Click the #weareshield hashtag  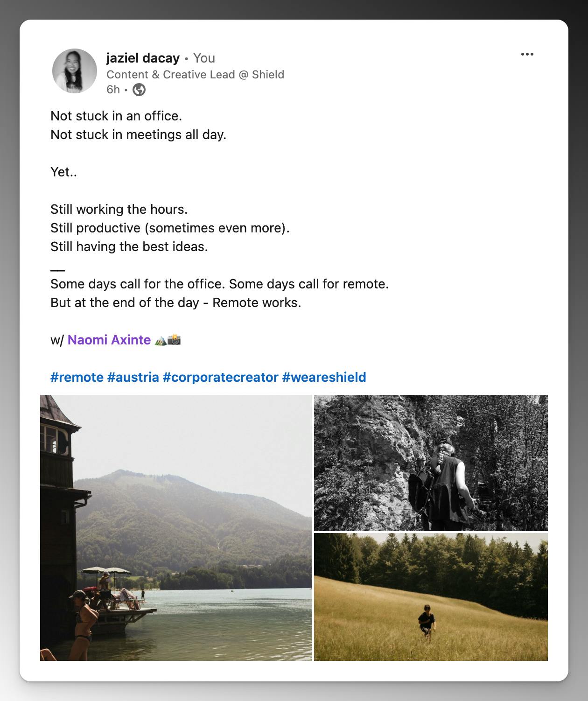[324, 377]
